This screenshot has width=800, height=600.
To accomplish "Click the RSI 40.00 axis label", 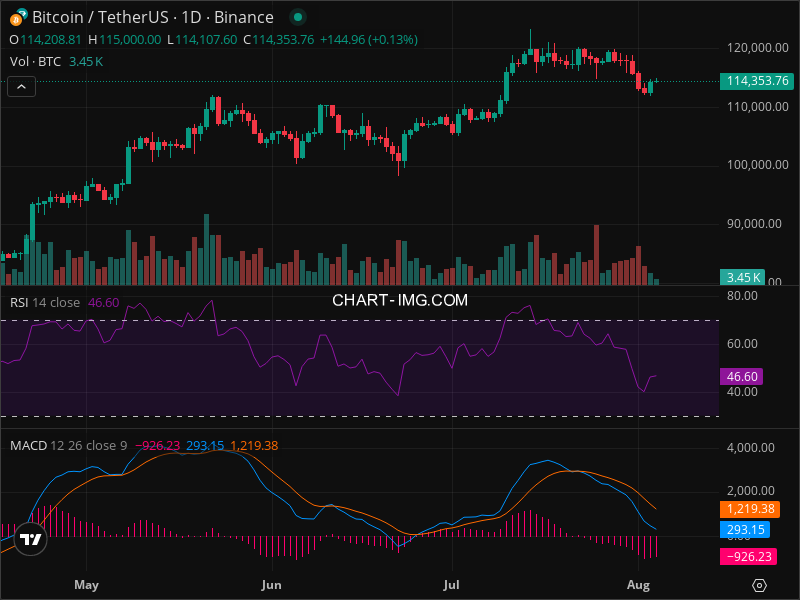I will (x=742, y=392).
